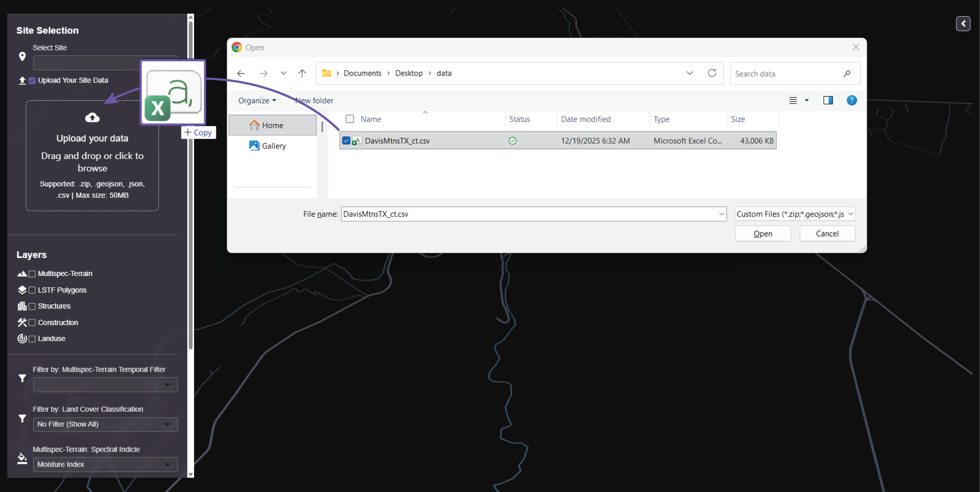Click the back navigation arrow
980x492 pixels.
(241, 73)
